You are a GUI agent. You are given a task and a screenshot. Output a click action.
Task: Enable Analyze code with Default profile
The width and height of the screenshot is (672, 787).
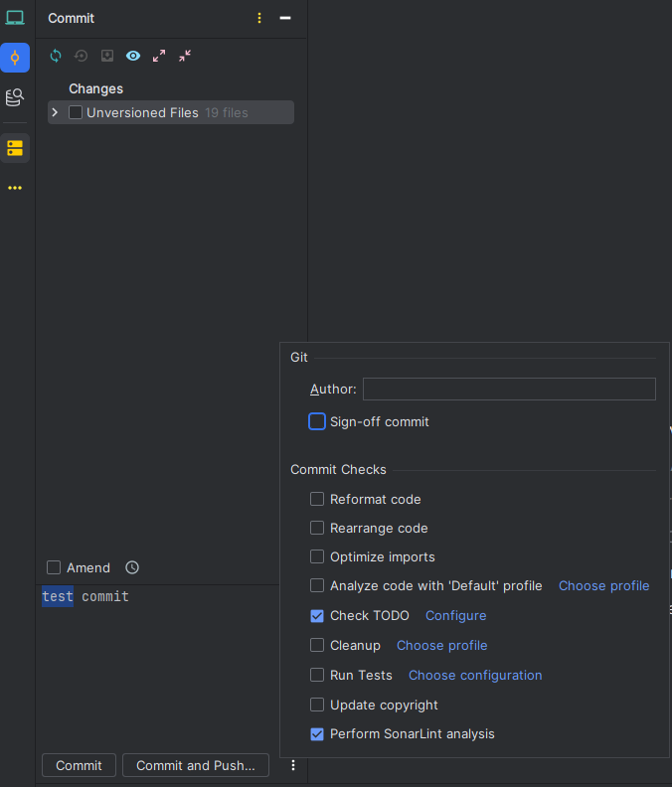tap(317, 585)
